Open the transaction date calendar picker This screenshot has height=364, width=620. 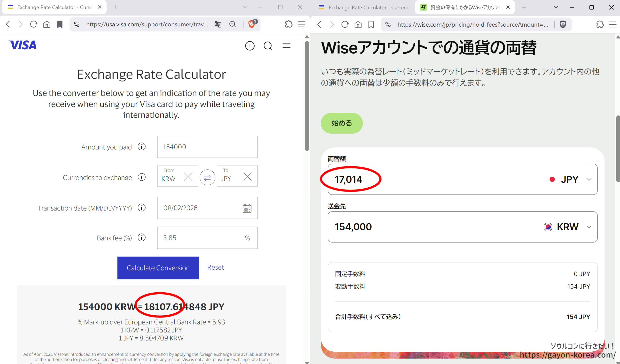coord(247,208)
